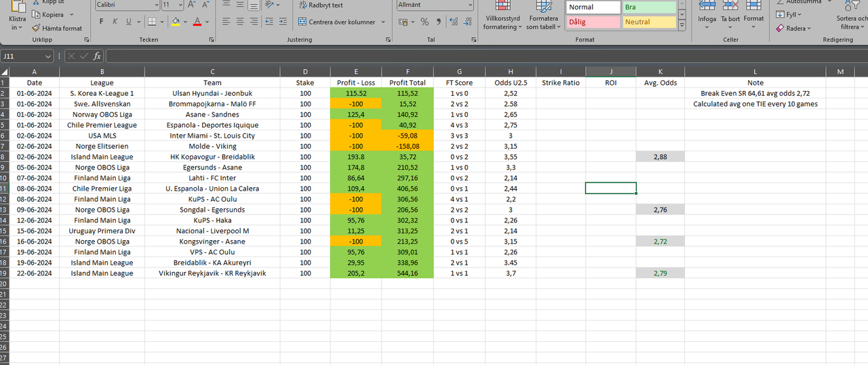Apply the Bra cell style
The image size is (868, 365).
click(x=650, y=7)
